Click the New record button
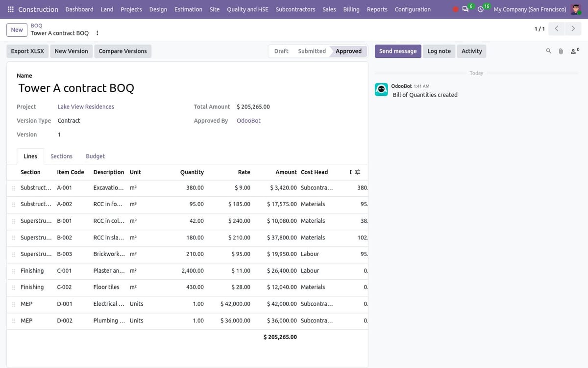Screen dimensions: 588x368 [x=17, y=30]
